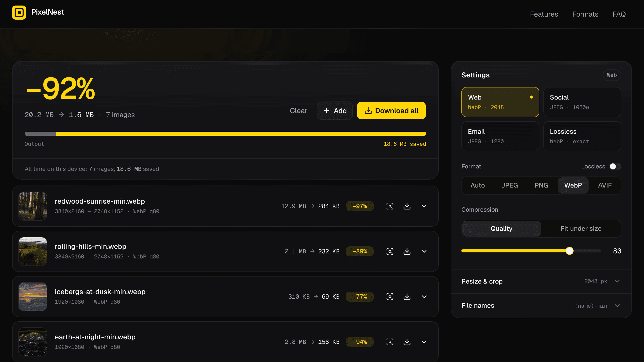Choose AVIF format
This screenshot has width=644, height=362.
point(605,186)
